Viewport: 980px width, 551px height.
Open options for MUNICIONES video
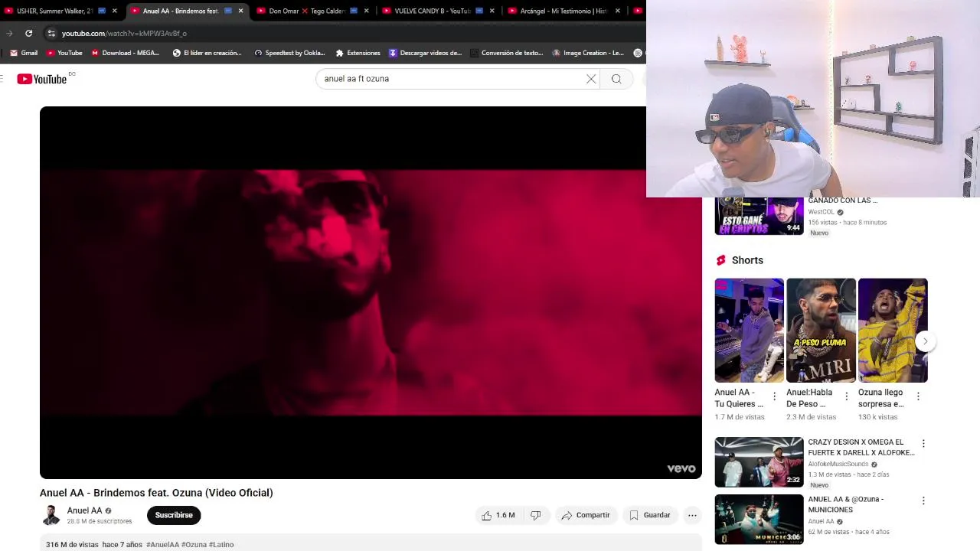(923, 500)
